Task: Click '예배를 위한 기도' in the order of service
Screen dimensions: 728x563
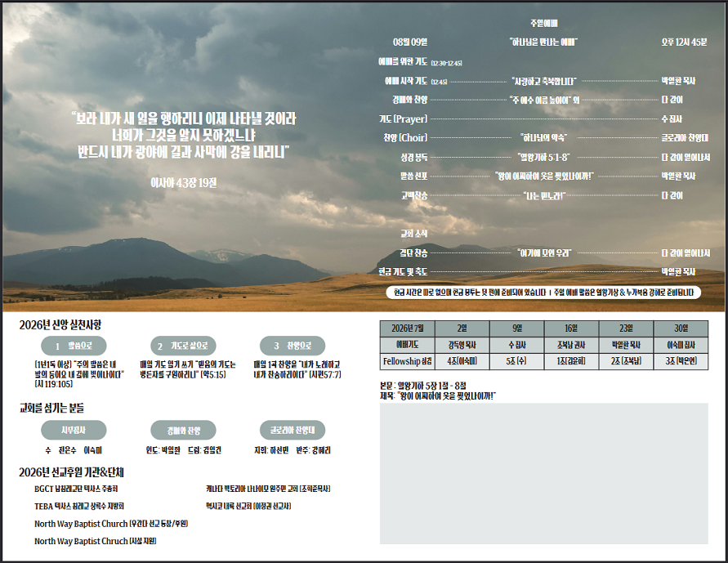Action: [x=403, y=62]
